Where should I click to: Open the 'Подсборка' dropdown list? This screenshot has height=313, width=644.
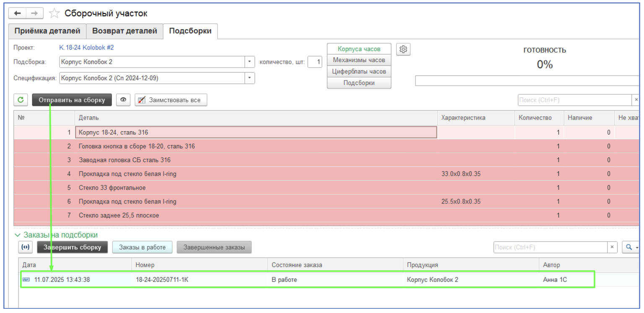tap(250, 62)
